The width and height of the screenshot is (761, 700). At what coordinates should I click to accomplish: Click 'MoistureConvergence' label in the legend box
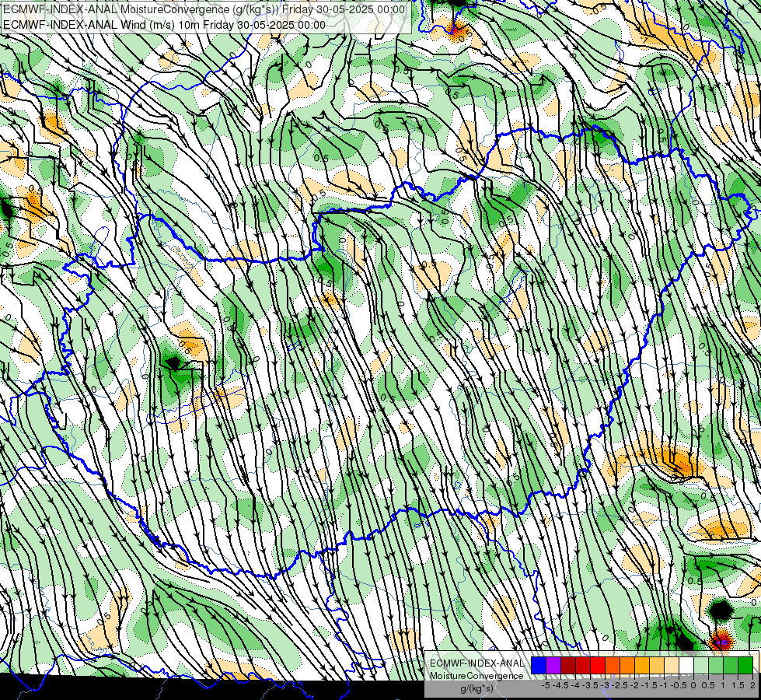pyautogui.click(x=476, y=676)
